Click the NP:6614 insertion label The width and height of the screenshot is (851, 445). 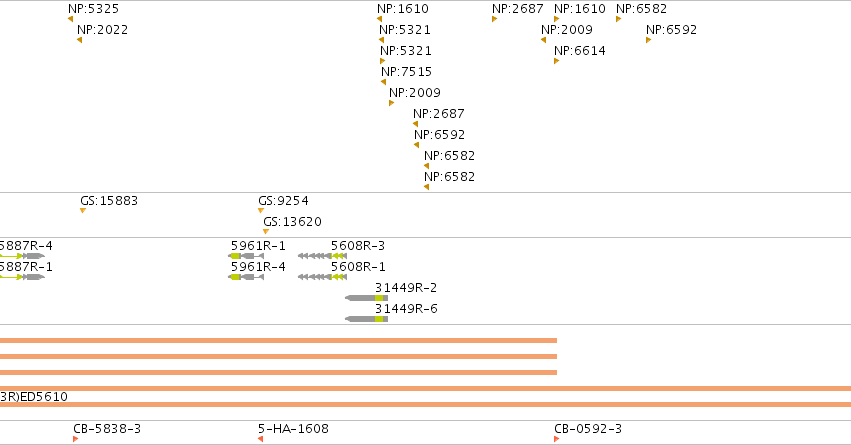tap(580, 51)
